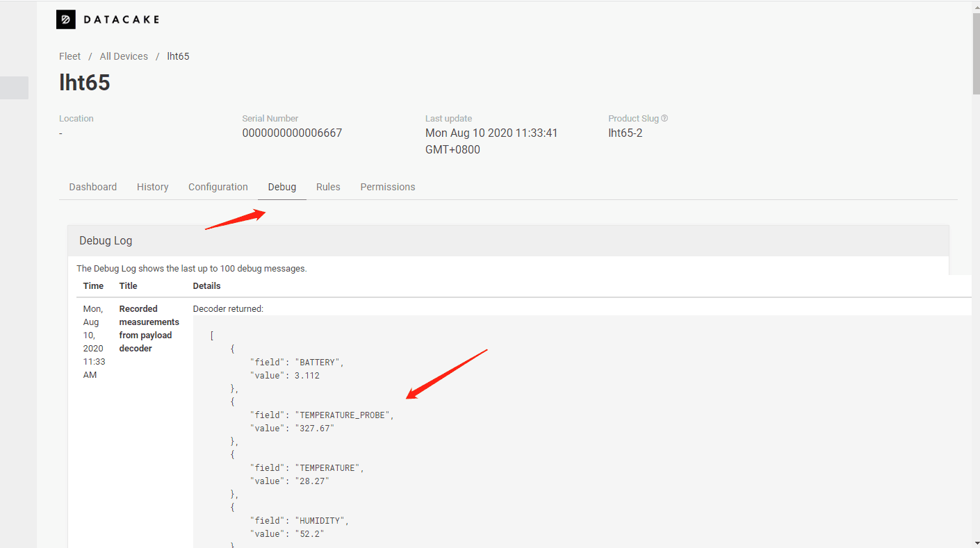The width and height of the screenshot is (980, 548).
Task: Click the scrollbar up arrow
Action: (x=976, y=6)
